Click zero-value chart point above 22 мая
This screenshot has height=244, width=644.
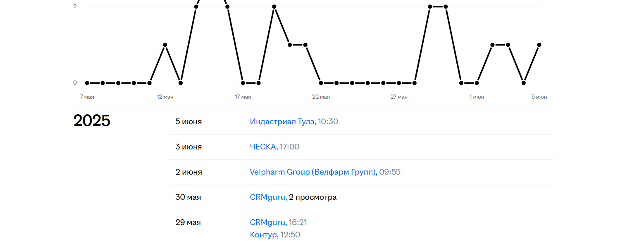coord(321,83)
